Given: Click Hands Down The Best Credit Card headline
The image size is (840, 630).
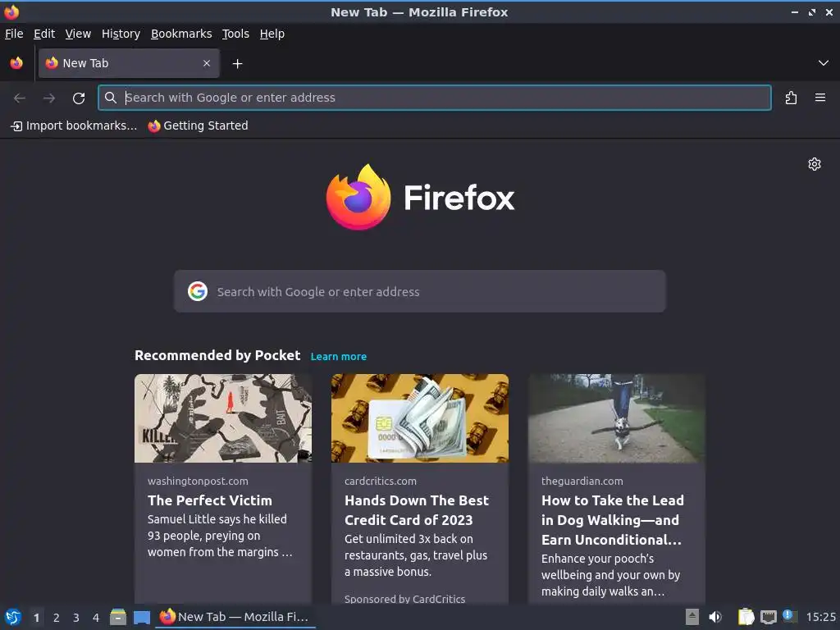Looking at the screenshot, I should point(416,510).
